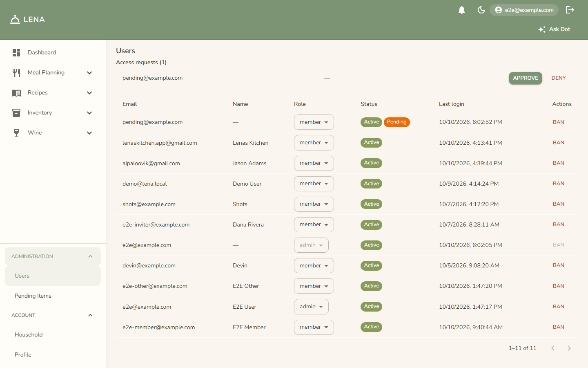Image resolution: width=588 pixels, height=368 pixels.
Task: Click the Dashboard grid icon
Action: 16,53
